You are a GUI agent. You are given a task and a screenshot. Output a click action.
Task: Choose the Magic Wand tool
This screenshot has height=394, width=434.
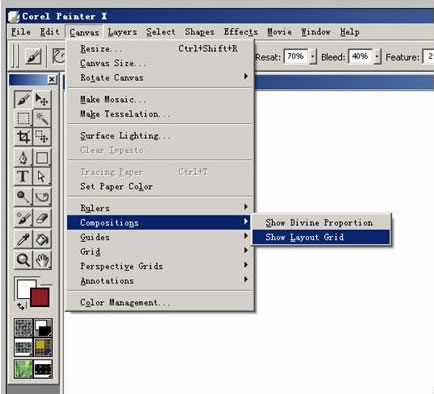point(42,118)
